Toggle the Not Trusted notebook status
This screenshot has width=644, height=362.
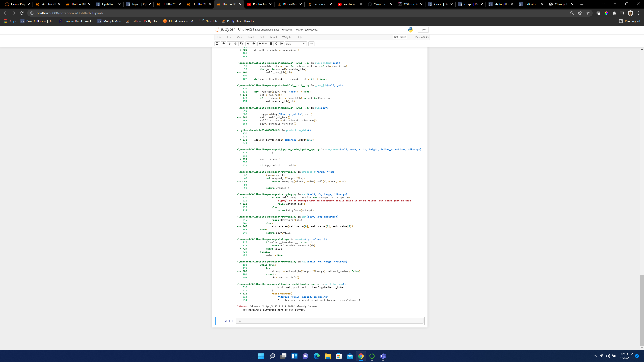[x=400, y=37]
